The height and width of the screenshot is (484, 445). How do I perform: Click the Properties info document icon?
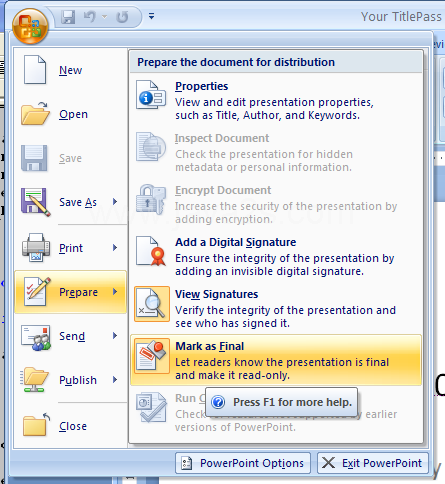[151, 95]
